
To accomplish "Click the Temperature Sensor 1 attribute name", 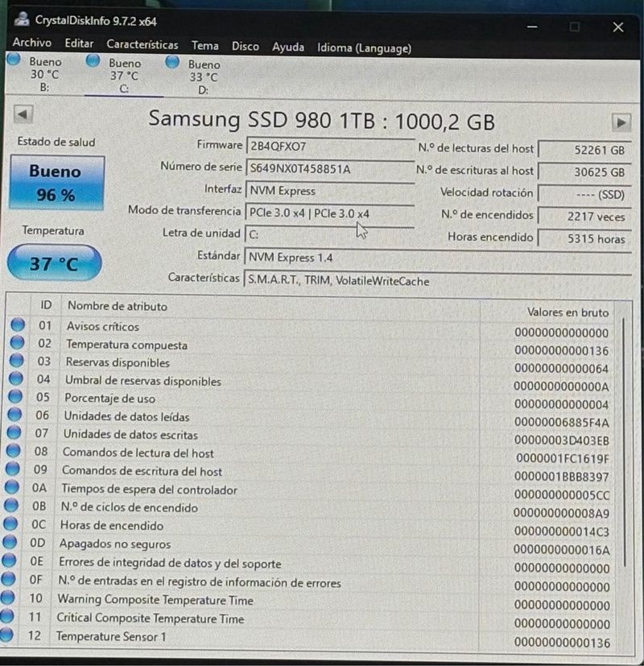I will (111, 636).
